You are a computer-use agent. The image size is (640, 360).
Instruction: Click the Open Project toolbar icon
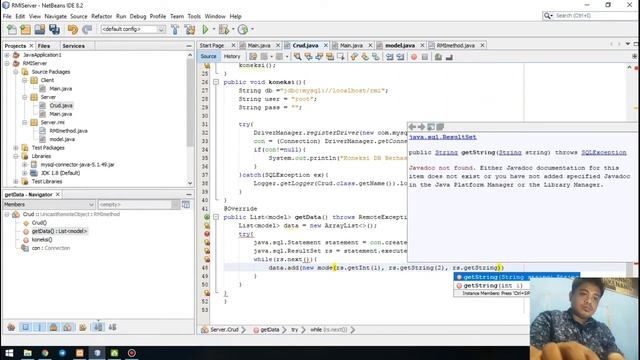pyautogui.click(x=40, y=29)
